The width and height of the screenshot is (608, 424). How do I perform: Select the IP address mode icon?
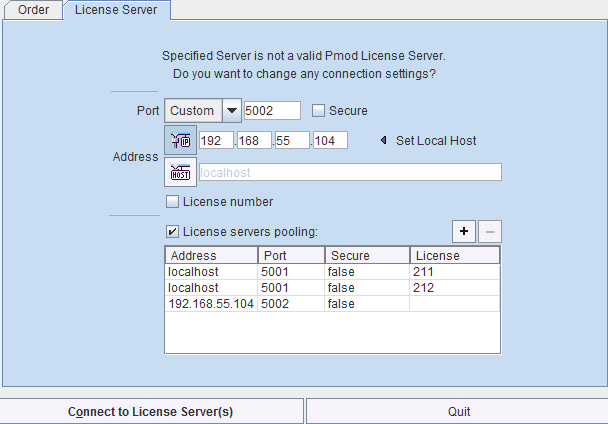coord(180,140)
